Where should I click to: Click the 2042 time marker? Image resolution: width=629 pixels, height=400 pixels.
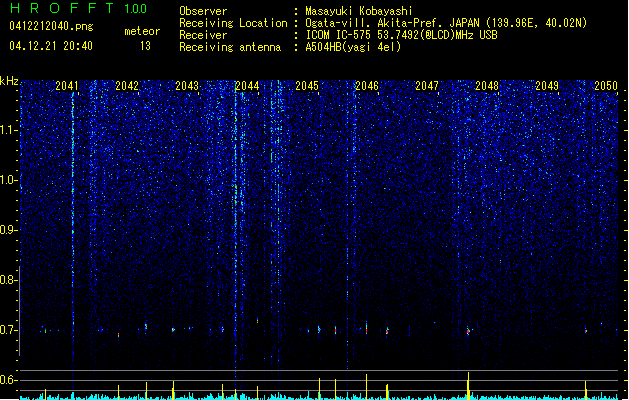click(127, 86)
